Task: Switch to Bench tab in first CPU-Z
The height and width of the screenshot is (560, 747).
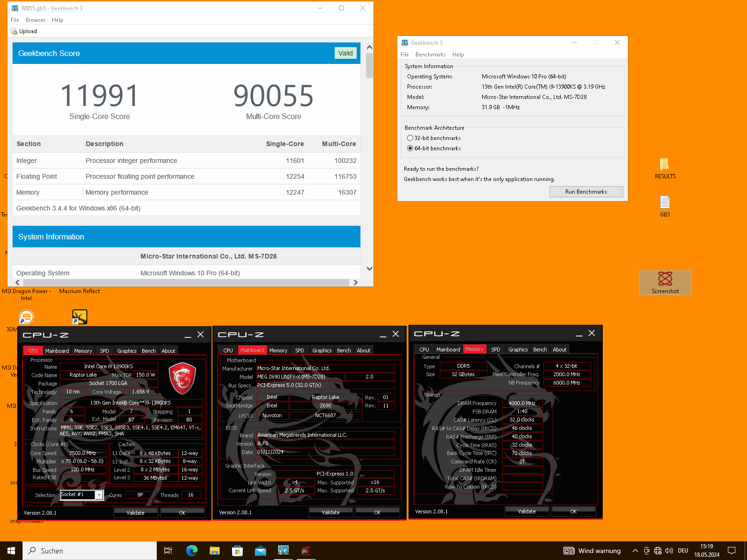Action: (x=149, y=351)
